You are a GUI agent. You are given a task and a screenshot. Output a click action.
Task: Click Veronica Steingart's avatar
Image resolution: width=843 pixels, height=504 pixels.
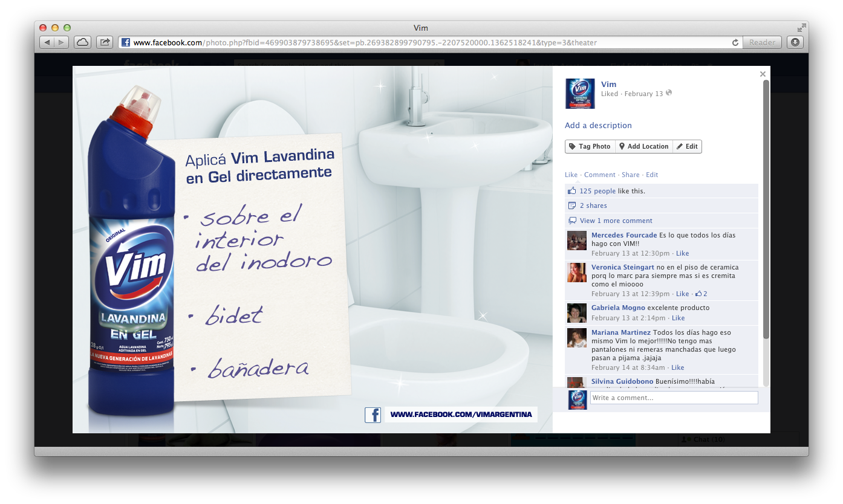(x=577, y=273)
